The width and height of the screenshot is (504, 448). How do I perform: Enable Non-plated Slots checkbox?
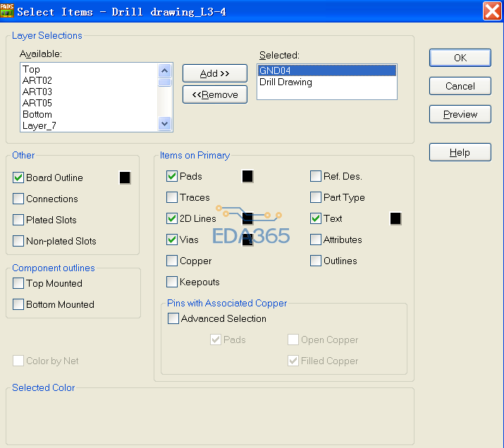click(18, 241)
